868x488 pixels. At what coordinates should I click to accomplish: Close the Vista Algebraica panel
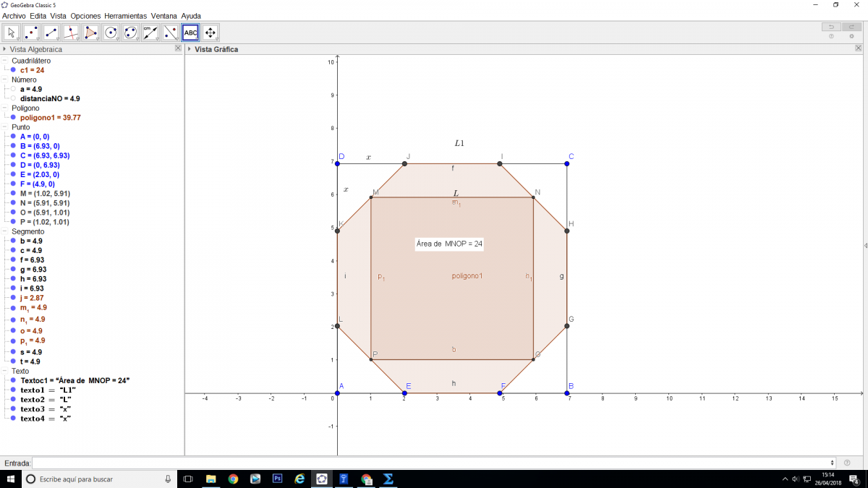click(x=178, y=48)
